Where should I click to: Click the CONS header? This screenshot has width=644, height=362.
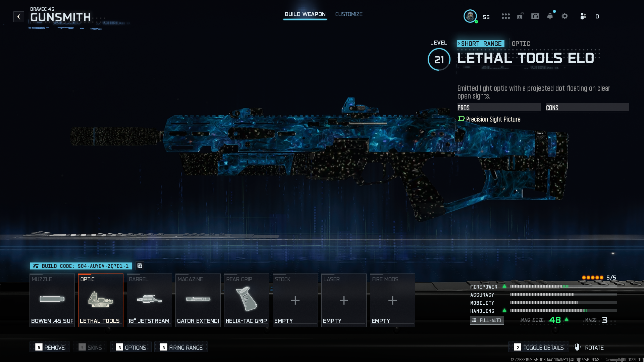pyautogui.click(x=587, y=108)
